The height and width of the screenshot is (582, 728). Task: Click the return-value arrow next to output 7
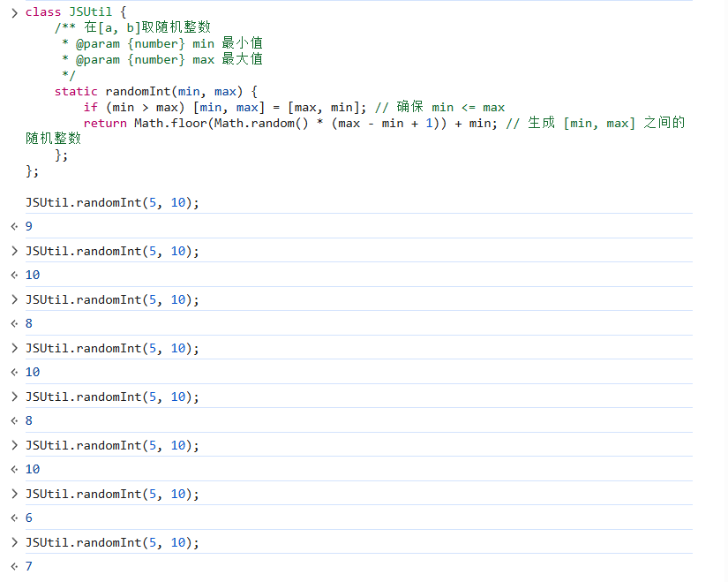14,566
